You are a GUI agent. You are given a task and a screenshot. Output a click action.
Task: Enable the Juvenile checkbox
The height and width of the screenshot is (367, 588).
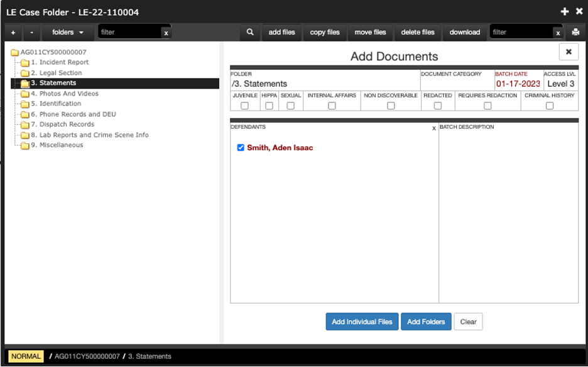(x=244, y=106)
